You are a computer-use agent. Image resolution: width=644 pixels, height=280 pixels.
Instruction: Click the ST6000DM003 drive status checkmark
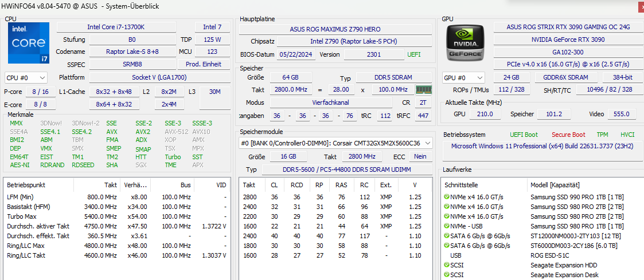click(447, 246)
